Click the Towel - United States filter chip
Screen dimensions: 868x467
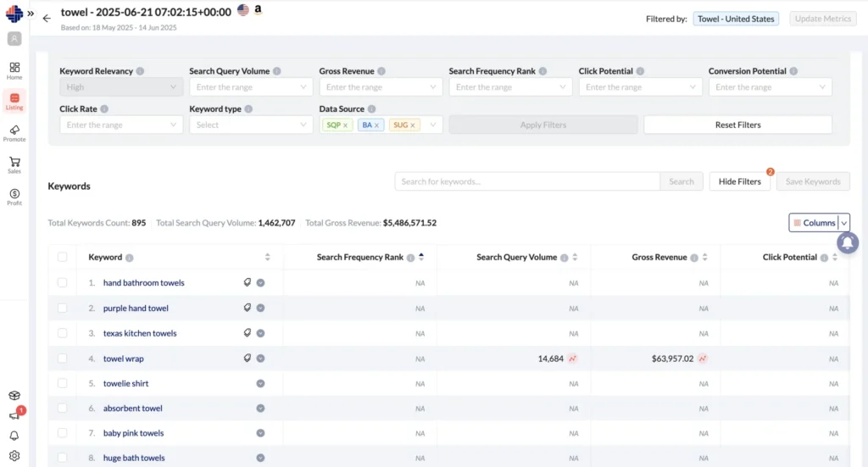pyautogui.click(x=736, y=19)
